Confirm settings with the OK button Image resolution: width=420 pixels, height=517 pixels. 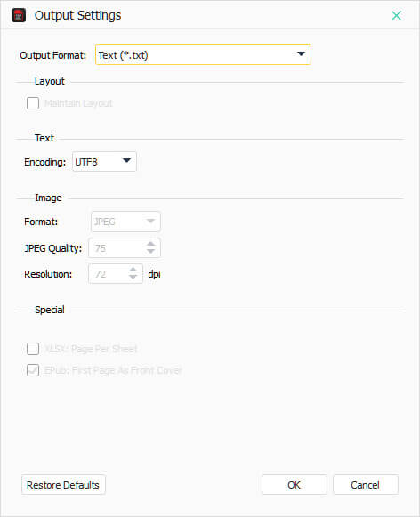294,485
